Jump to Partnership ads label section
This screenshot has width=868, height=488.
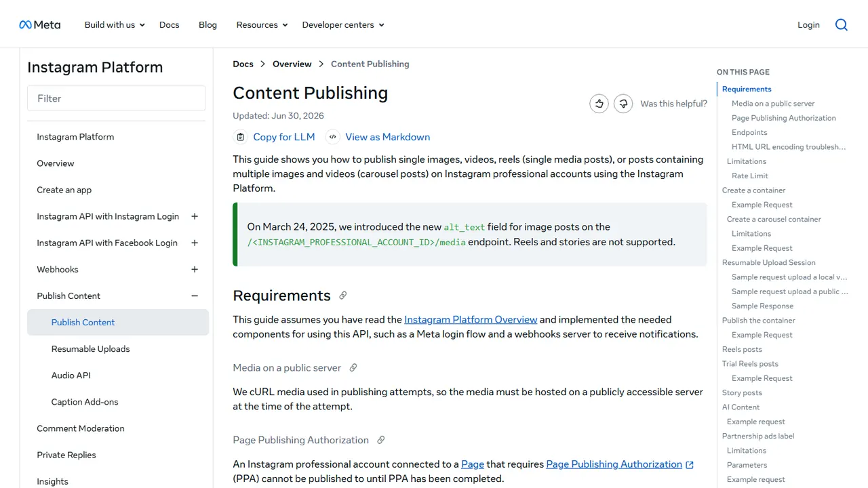point(758,436)
